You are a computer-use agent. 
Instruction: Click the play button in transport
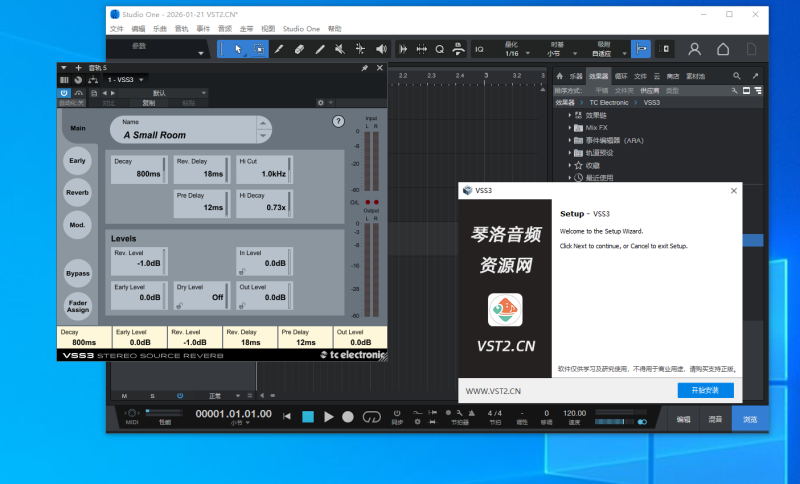click(x=328, y=416)
